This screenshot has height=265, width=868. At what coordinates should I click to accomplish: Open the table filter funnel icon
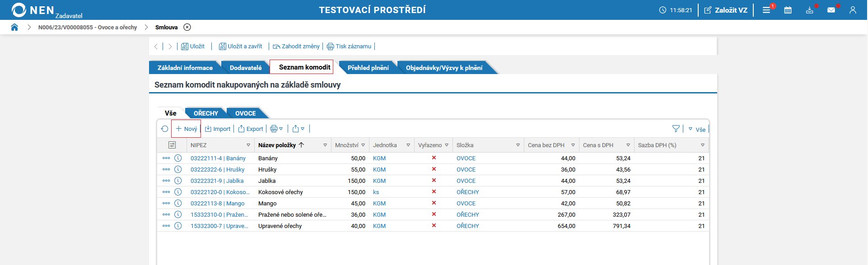click(x=676, y=129)
